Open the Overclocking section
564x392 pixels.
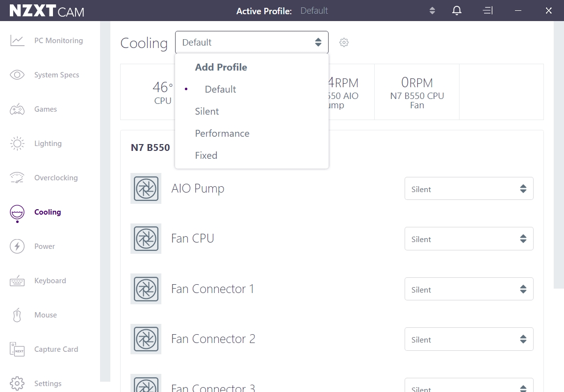(56, 177)
